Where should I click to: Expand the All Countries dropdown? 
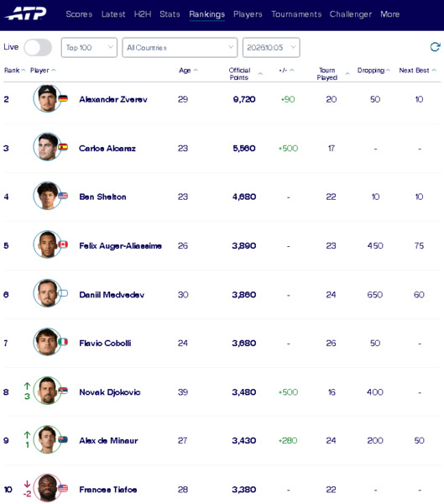tap(180, 48)
